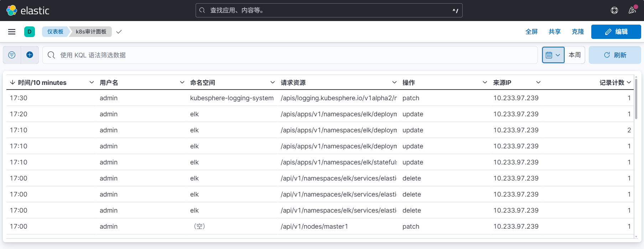The width and height of the screenshot is (644, 249).
Task: Open the 请求资源 column menu
Action: pos(394,82)
